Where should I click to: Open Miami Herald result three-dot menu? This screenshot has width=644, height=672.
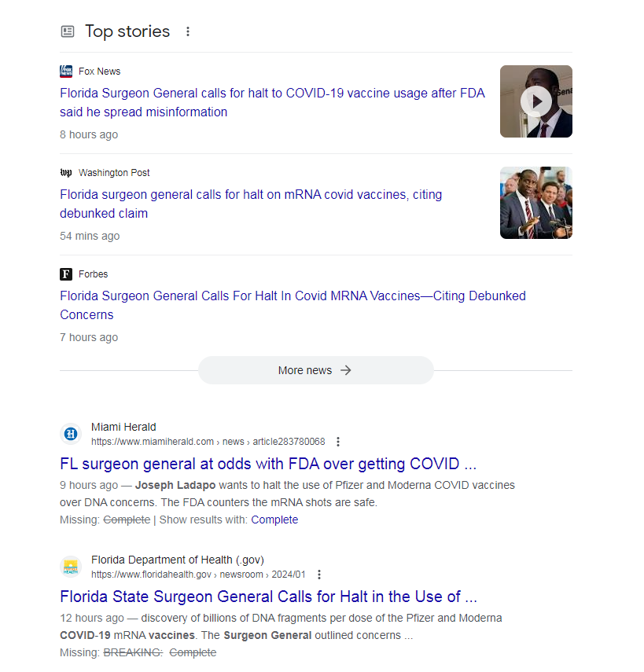(338, 442)
